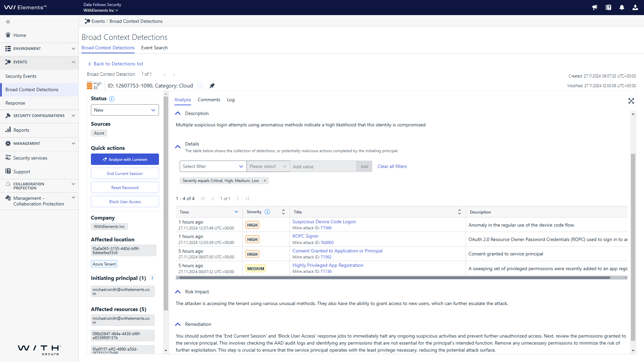
Task: Collapse the Description section
Action: [178, 113]
